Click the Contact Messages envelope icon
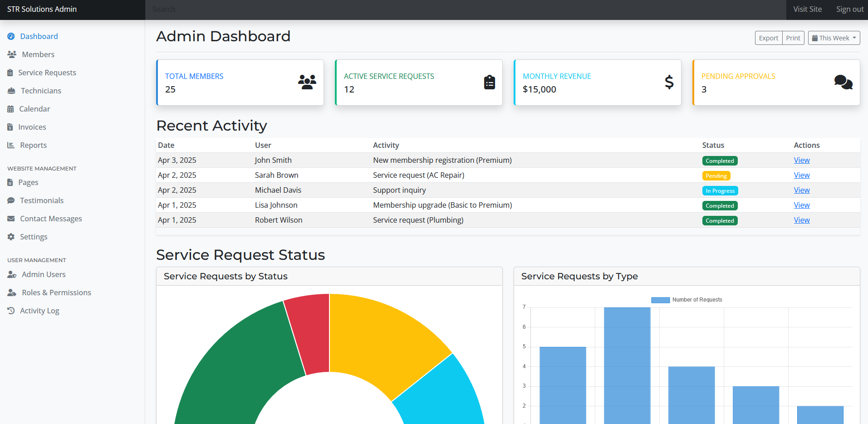 (10, 218)
